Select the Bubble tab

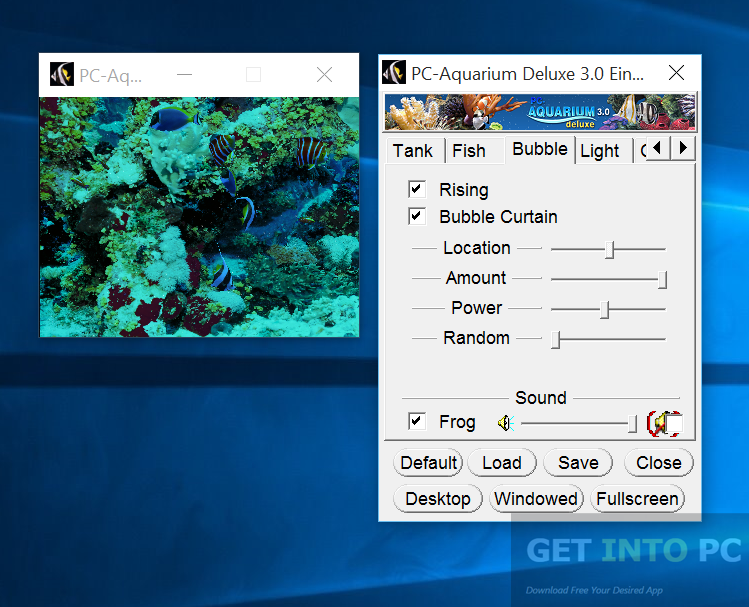click(x=540, y=149)
